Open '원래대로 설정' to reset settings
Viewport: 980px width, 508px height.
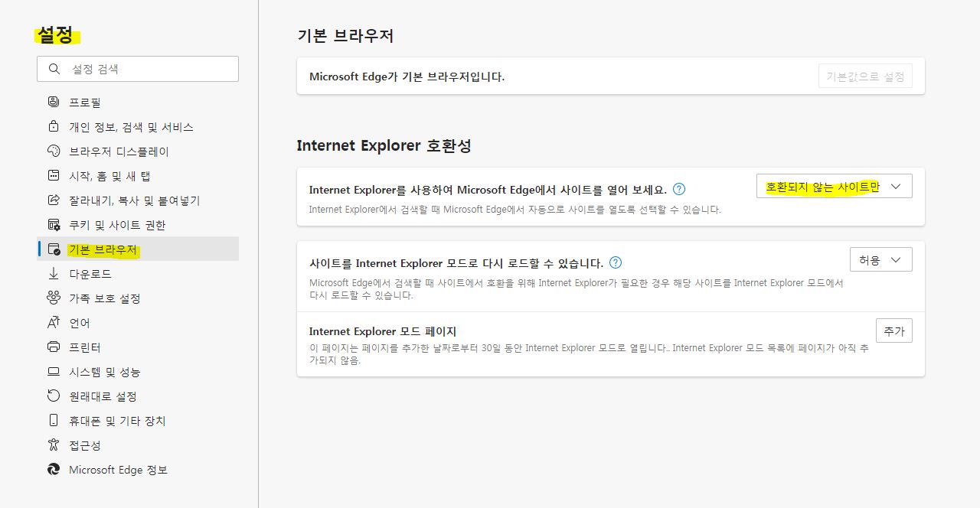click(103, 396)
